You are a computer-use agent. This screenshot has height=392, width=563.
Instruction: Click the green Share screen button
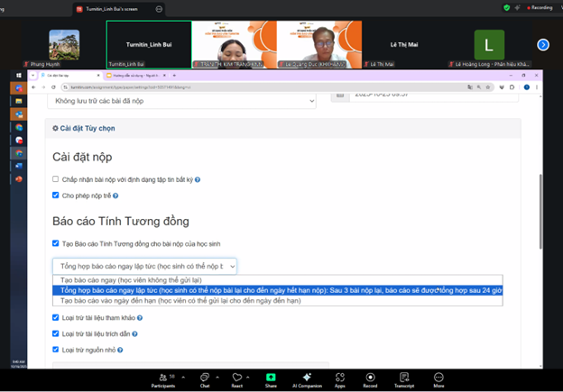[x=271, y=378]
